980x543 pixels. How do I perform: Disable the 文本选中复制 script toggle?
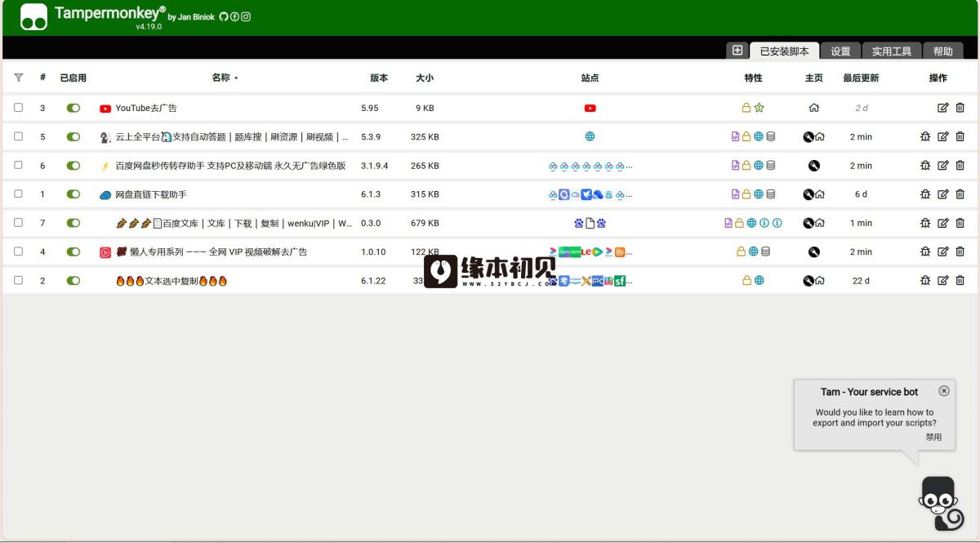[x=73, y=281]
